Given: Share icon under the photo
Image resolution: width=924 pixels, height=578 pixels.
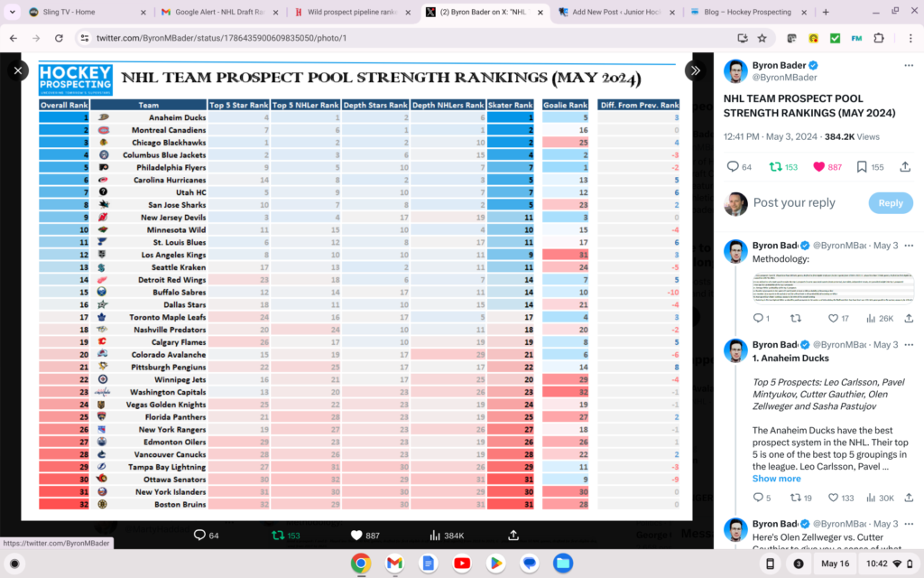Looking at the screenshot, I should pos(513,535).
